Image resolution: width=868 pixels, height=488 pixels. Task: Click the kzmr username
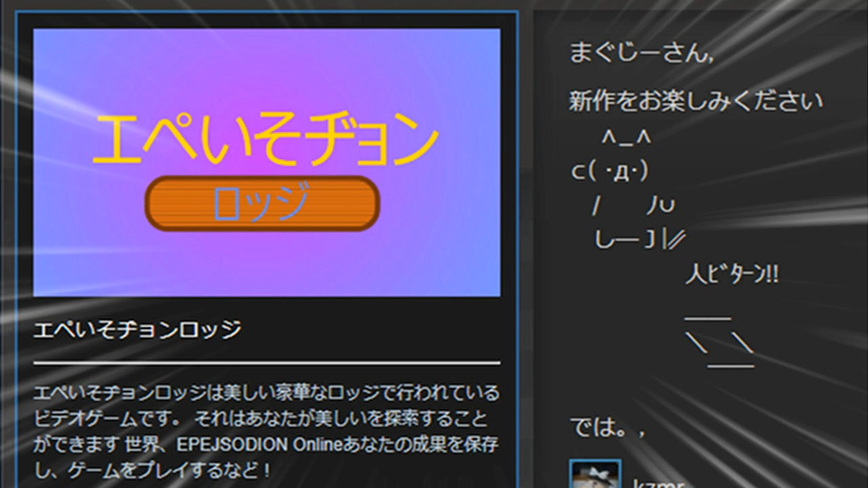coord(658,483)
